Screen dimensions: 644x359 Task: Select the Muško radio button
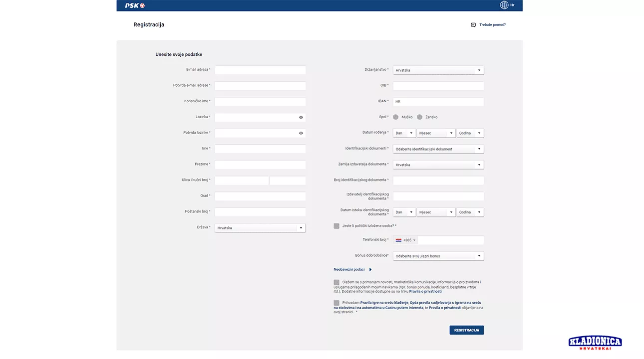(x=396, y=117)
